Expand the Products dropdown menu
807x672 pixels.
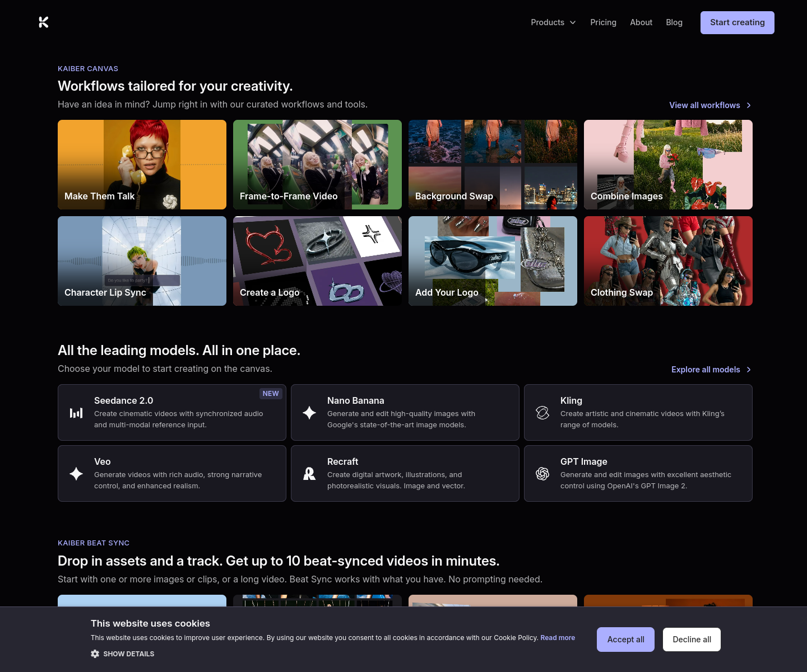coord(554,22)
